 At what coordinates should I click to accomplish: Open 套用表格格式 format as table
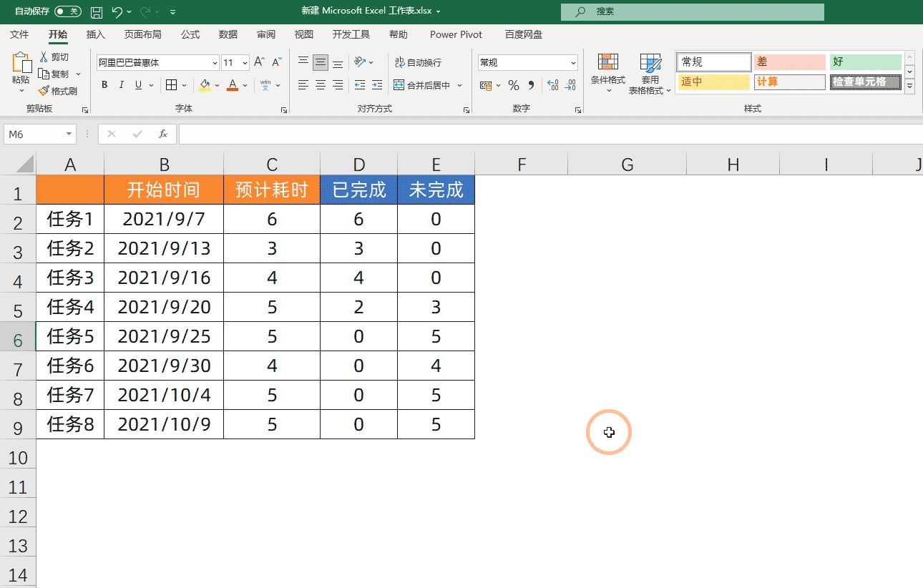coord(650,72)
